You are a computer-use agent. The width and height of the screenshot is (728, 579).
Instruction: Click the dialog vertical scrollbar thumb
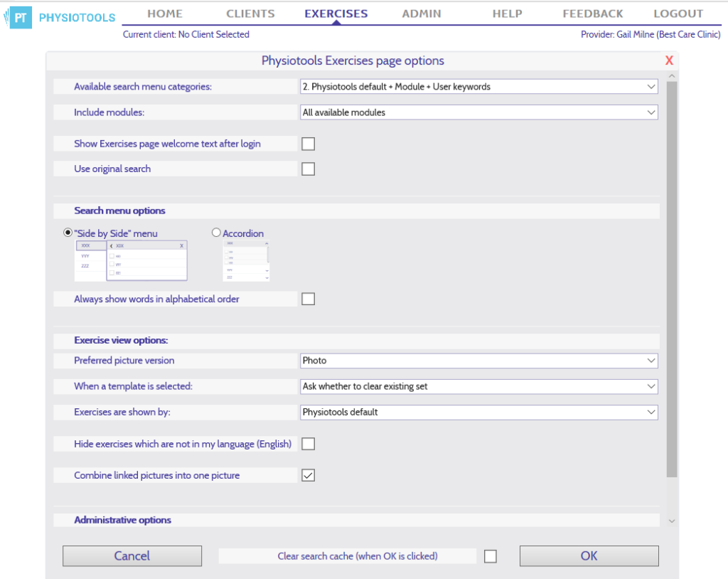pyautogui.click(x=672, y=280)
